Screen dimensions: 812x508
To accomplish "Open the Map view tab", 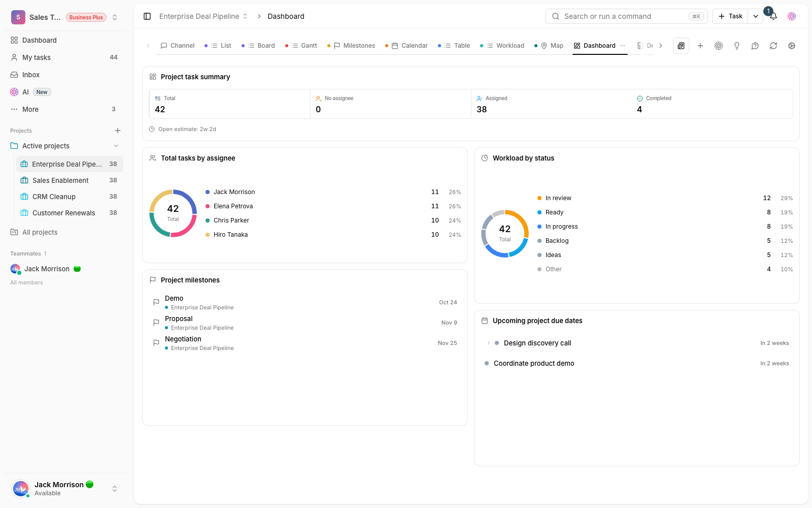I will [549, 46].
